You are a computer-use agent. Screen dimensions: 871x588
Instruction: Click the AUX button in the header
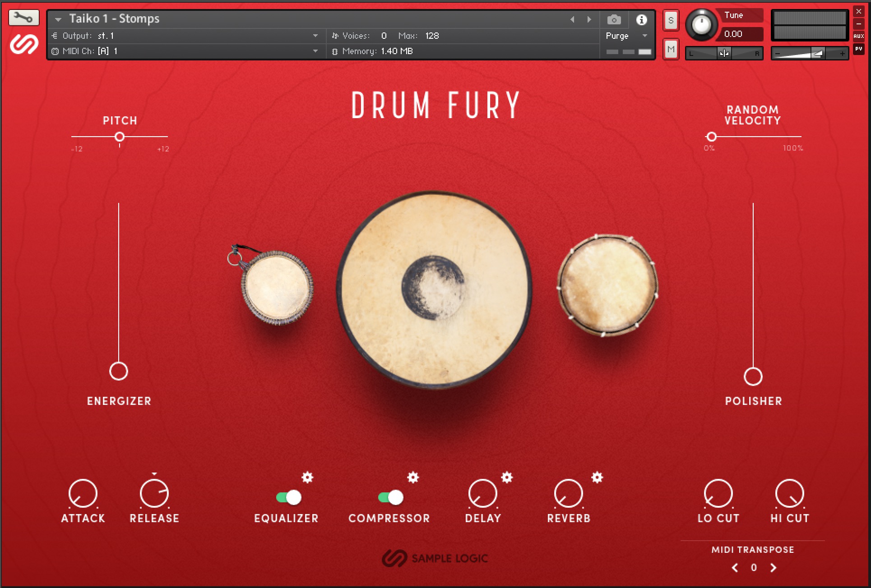858,36
